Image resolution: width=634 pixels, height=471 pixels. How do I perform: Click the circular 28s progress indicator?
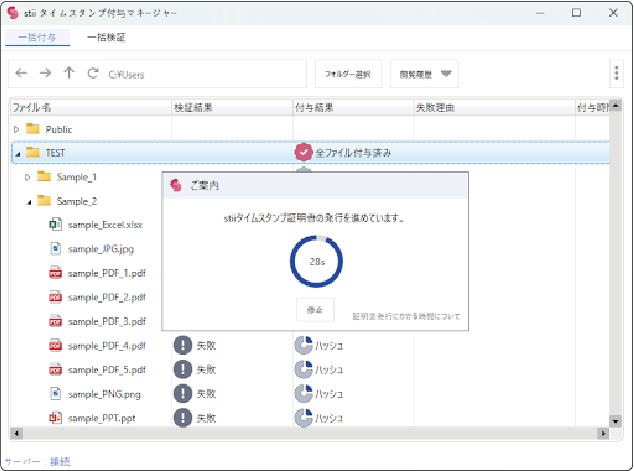pos(316,259)
